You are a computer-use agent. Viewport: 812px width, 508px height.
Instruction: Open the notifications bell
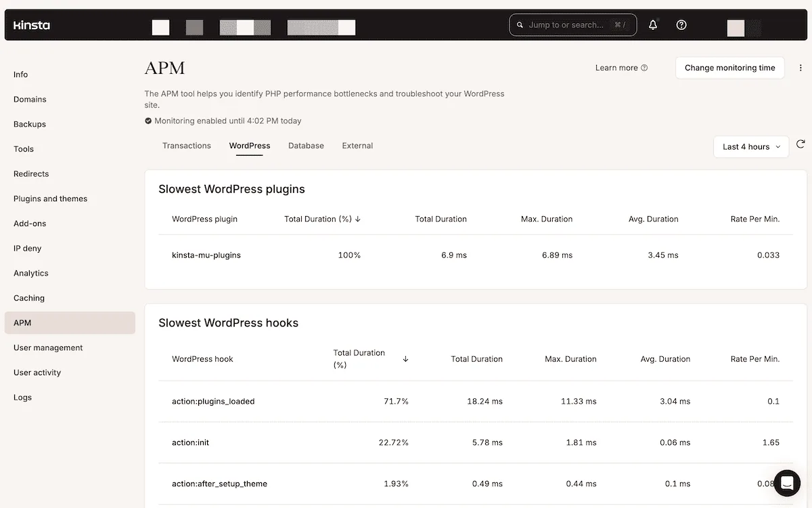coord(652,24)
